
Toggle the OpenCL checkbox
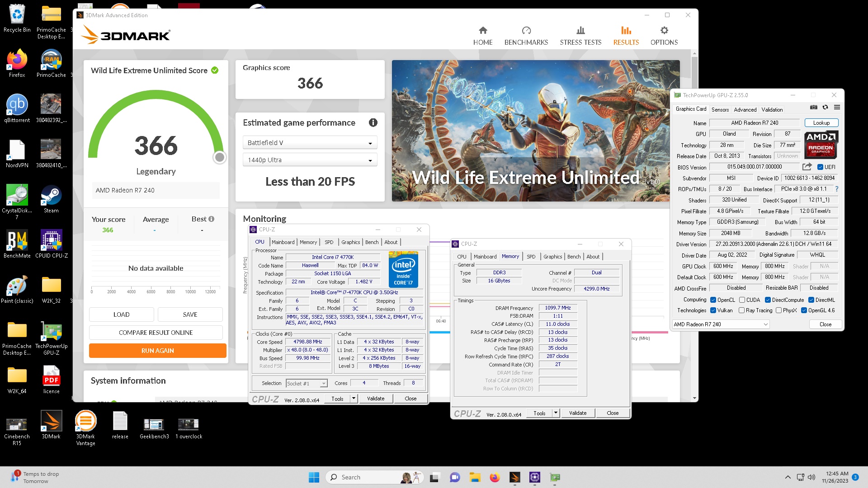pyautogui.click(x=713, y=300)
